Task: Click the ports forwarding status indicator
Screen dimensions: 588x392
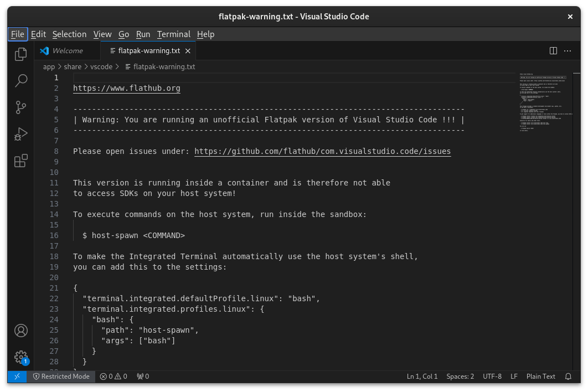Action: 142,376
